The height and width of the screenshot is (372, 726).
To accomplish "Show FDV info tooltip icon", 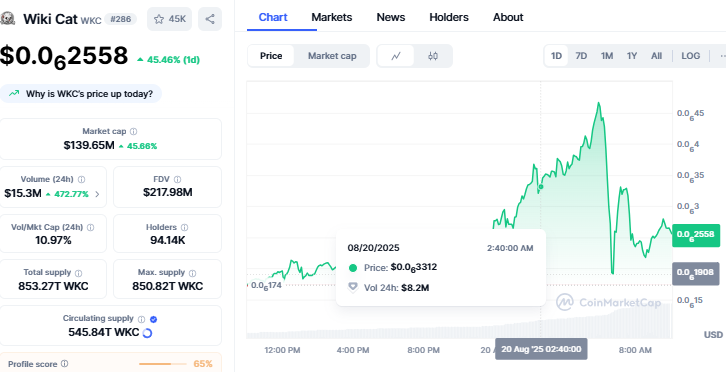I will click(x=177, y=179).
